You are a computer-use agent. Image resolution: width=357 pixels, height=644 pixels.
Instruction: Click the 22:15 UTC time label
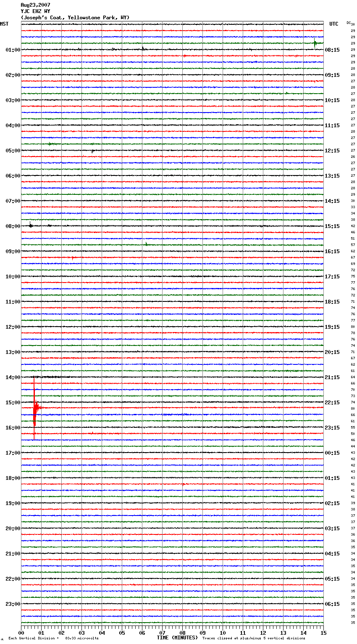332,403
